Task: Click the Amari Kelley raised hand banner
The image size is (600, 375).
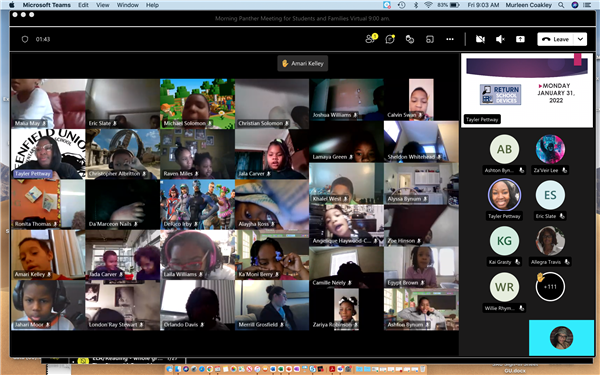Action: click(x=303, y=64)
